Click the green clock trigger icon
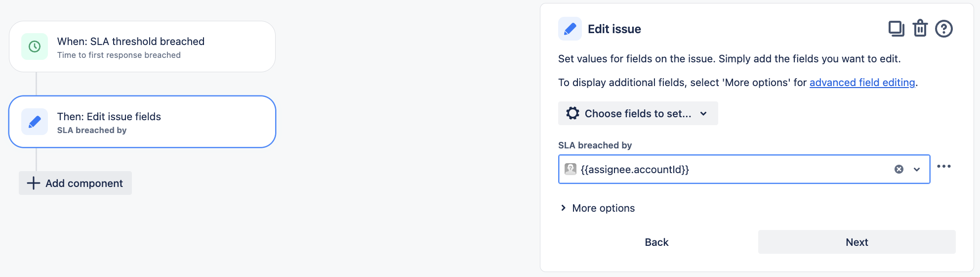This screenshot has height=277, width=980. 35,46
